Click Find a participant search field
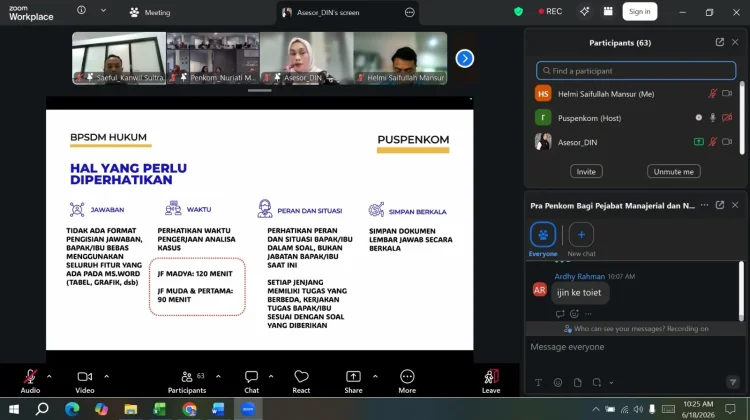 pos(636,71)
